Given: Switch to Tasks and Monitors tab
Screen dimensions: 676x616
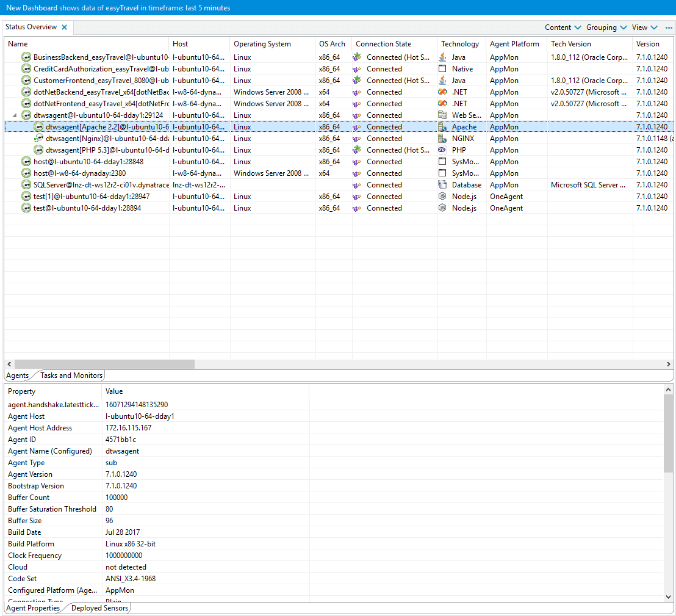Looking at the screenshot, I should tap(71, 375).
